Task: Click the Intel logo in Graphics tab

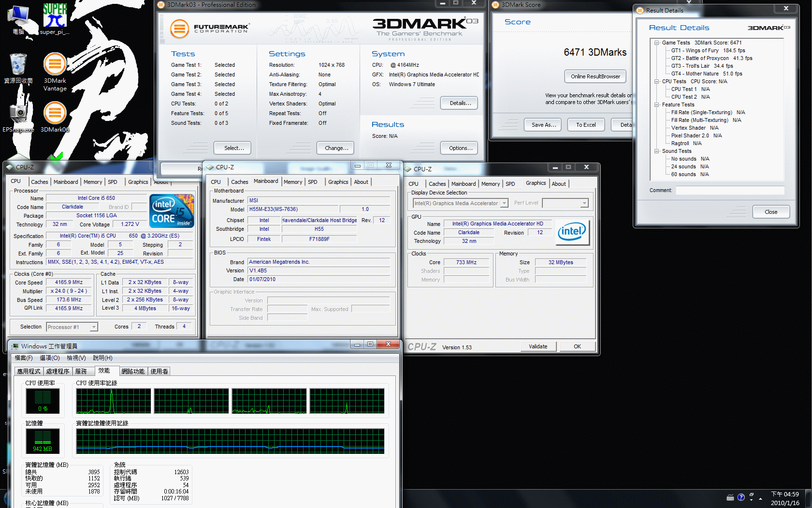Action: (573, 232)
